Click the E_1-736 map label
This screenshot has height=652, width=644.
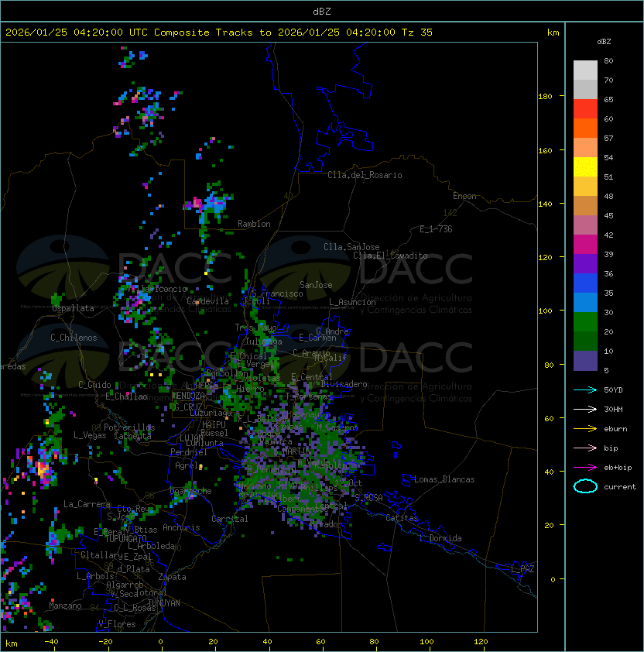pos(436,229)
